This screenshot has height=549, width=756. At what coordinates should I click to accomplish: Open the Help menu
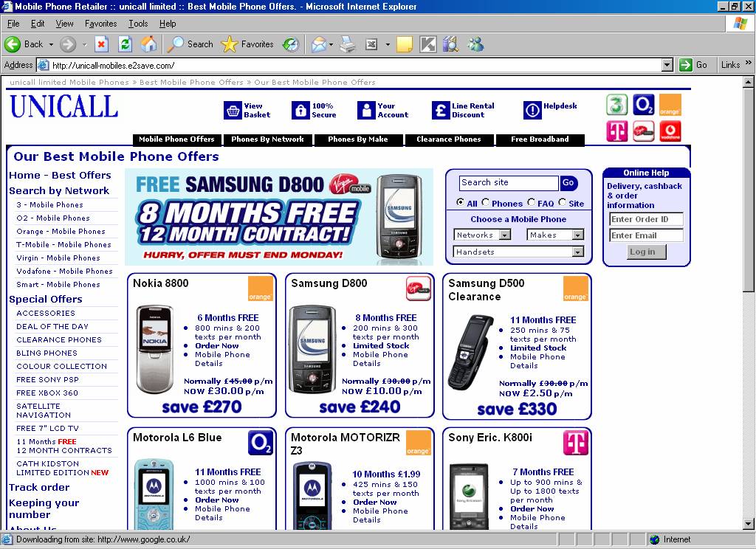(168, 23)
